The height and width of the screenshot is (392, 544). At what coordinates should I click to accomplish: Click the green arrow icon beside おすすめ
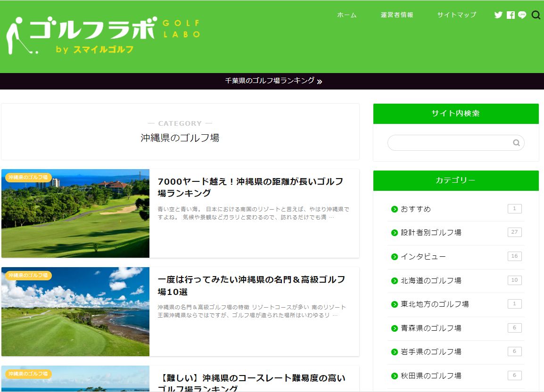point(394,209)
